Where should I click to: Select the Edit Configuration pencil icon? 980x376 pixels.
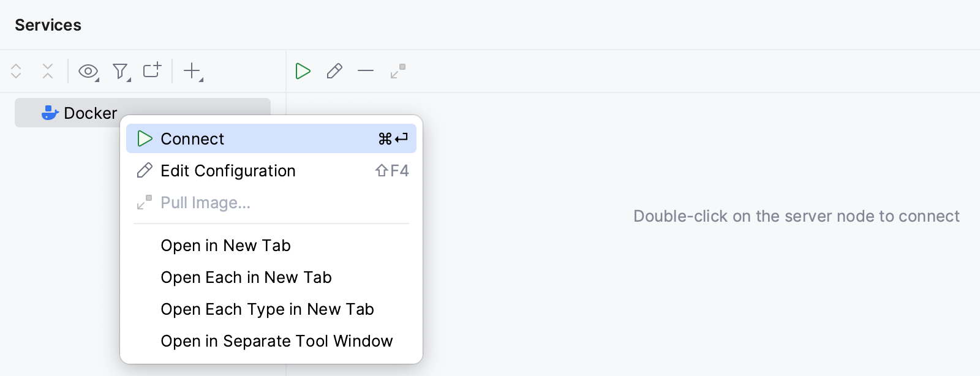[x=334, y=71]
